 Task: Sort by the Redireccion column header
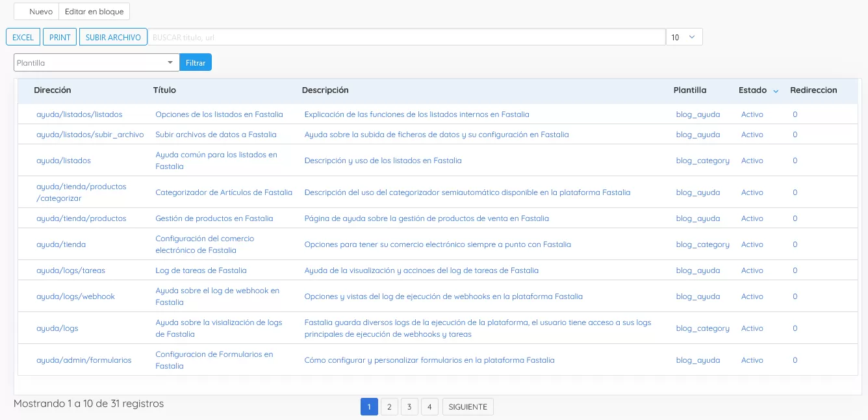pyautogui.click(x=813, y=90)
